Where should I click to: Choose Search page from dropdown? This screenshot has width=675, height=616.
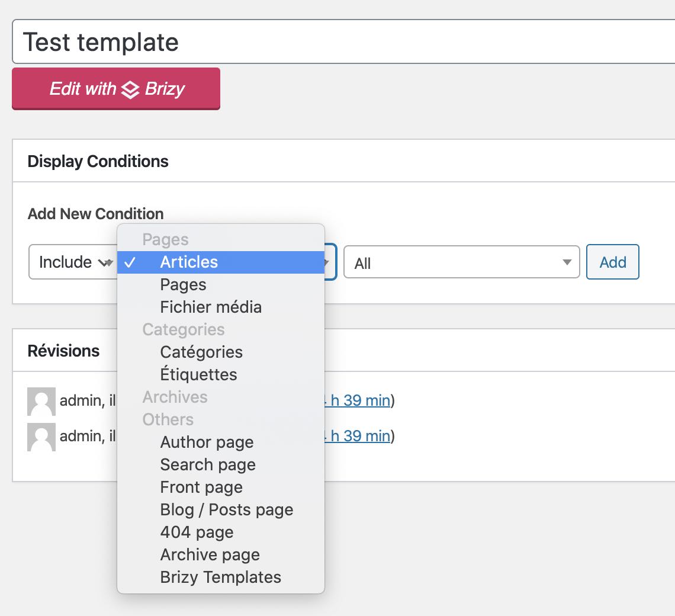coord(208,465)
